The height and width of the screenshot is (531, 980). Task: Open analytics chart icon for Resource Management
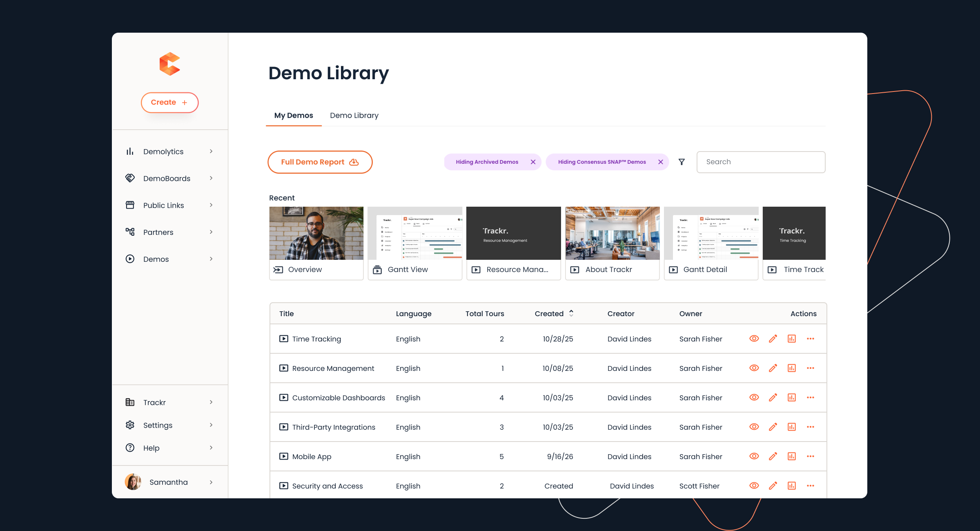791,368
